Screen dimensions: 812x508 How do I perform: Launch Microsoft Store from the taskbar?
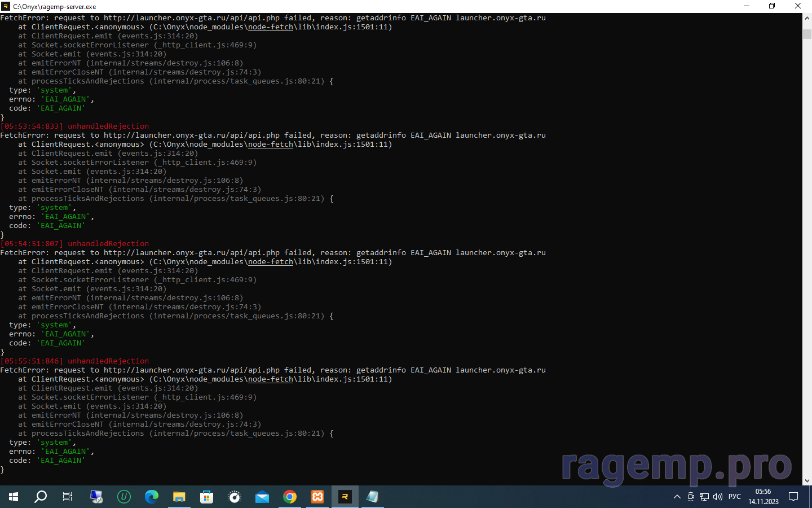tap(206, 497)
